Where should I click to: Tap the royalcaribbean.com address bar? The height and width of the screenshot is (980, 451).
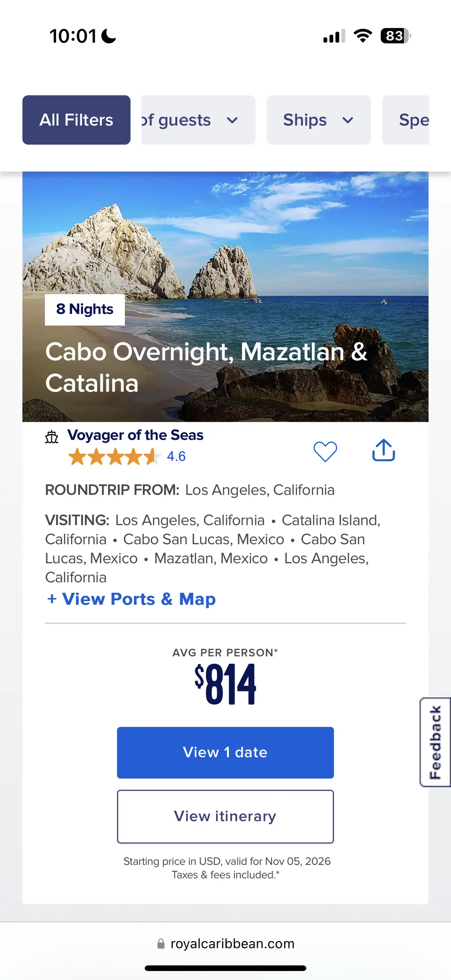pos(232,944)
